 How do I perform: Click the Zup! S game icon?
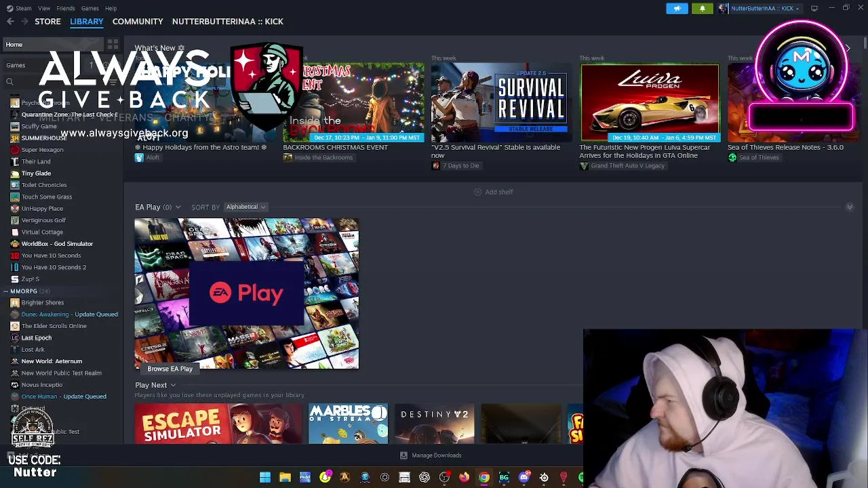click(15, 279)
